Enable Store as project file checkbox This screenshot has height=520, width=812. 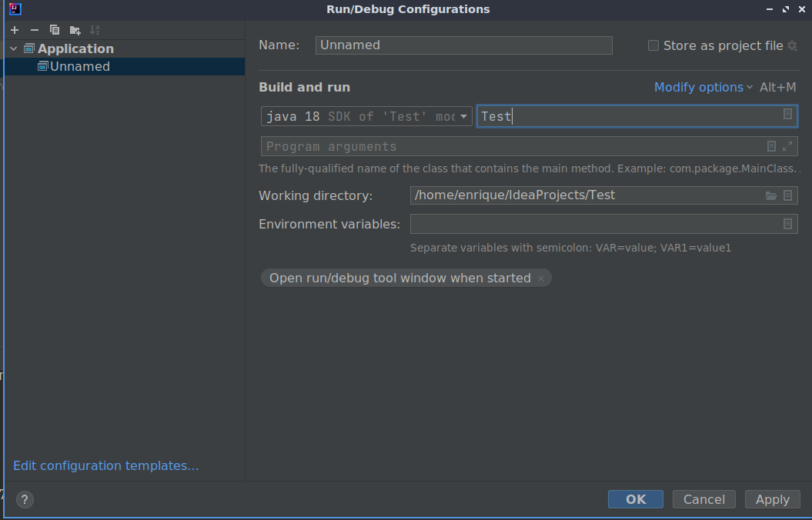(x=653, y=45)
